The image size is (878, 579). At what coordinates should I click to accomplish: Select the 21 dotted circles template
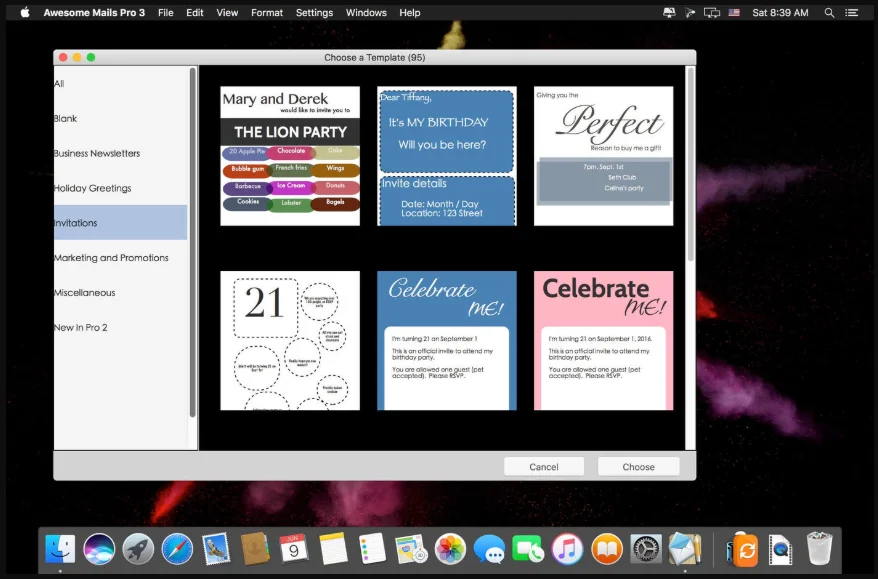pos(290,340)
